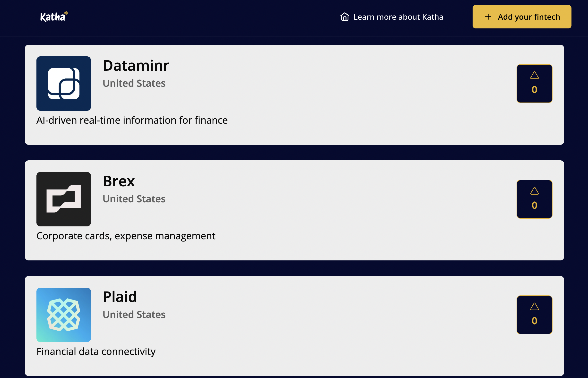Viewport: 588px width, 378px height.
Task: Open the Brex title
Action: tap(119, 181)
